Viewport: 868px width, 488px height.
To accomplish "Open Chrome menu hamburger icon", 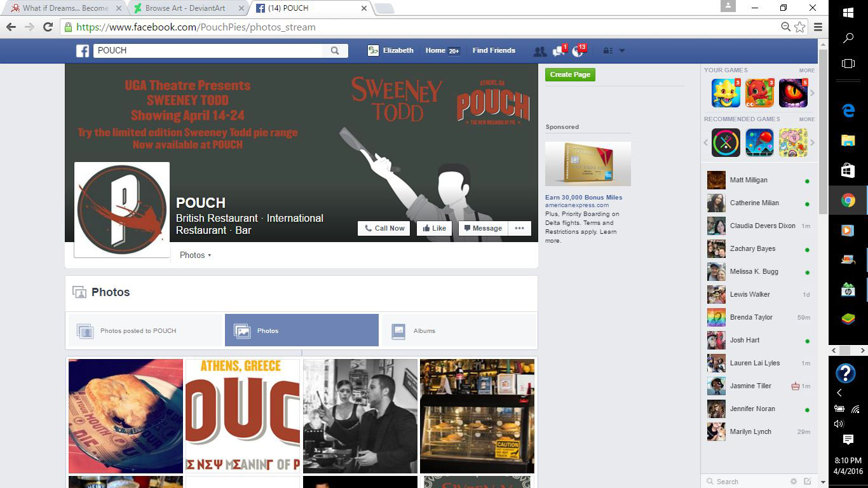I will 818,27.
